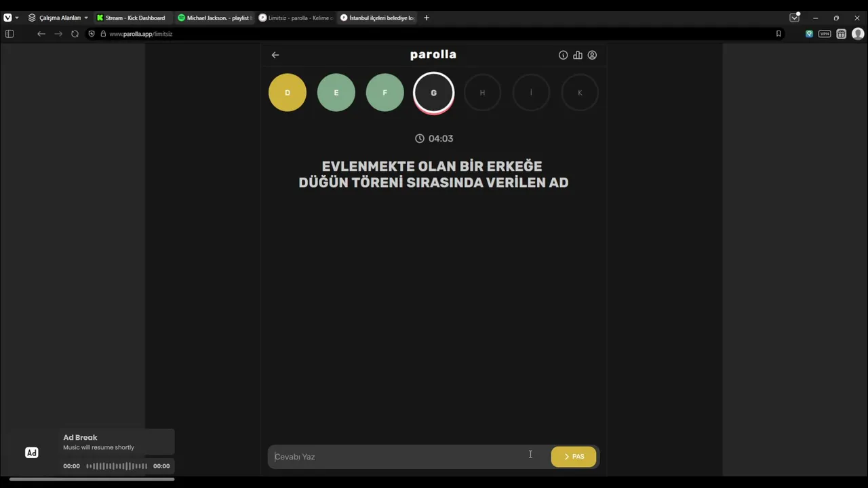868x488 pixels.
Task: Open the Vivaldi main menu icon
Action: tap(7, 18)
